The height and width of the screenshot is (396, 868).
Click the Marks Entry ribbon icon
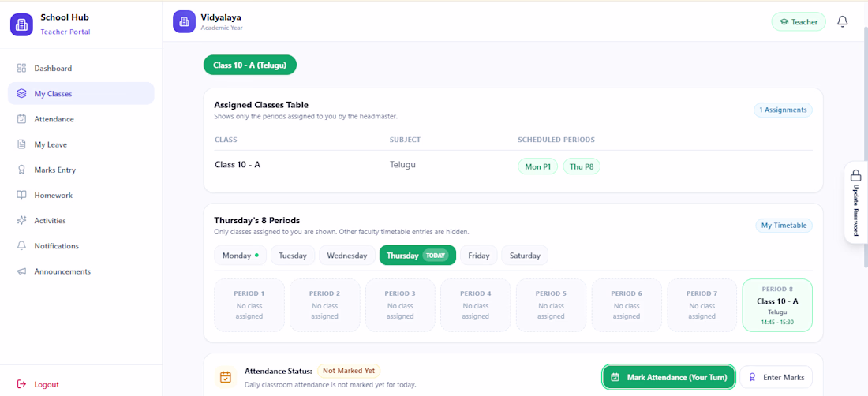[21, 170]
